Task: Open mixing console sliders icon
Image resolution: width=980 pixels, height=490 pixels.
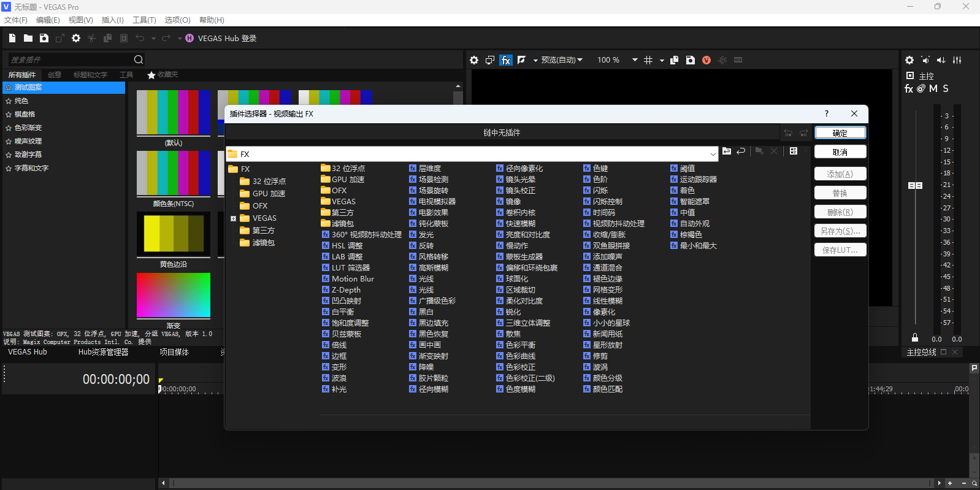Action: (x=957, y=60)
